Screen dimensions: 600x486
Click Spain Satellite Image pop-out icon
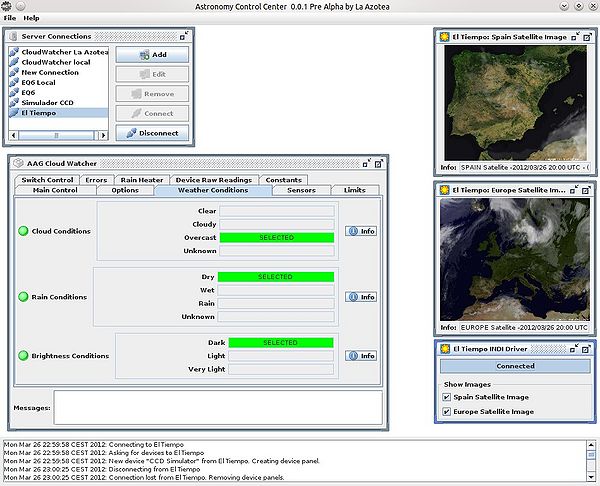587,37
